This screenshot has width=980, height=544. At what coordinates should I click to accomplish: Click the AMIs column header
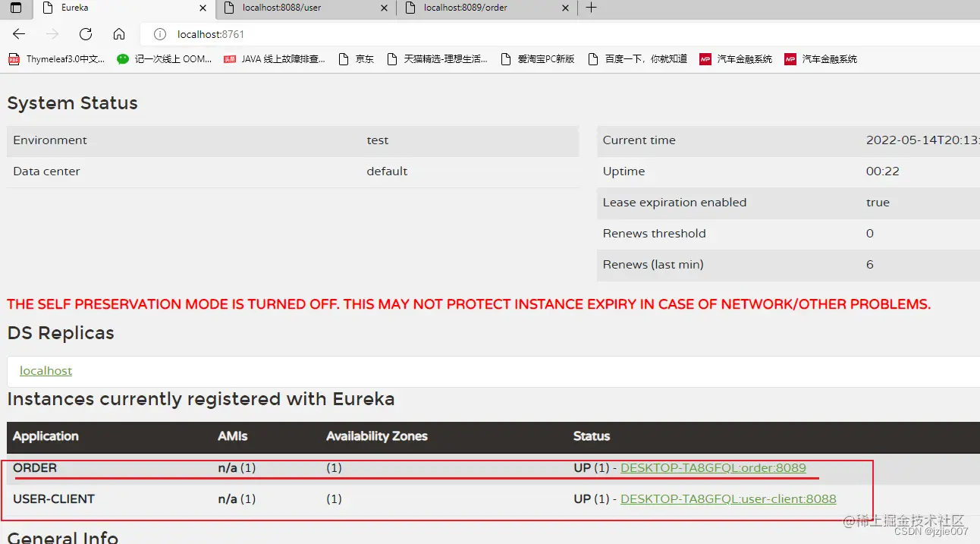(x=233, y=436)
